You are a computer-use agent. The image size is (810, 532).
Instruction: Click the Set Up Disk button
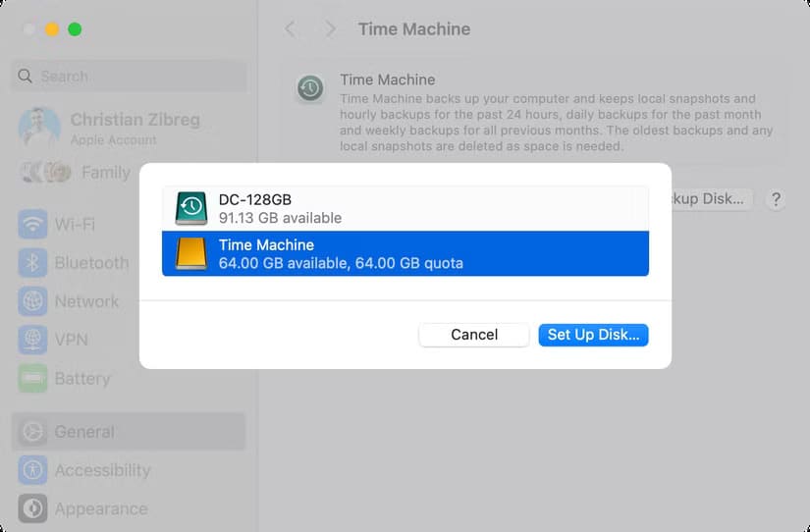click(x=593, y=335)
